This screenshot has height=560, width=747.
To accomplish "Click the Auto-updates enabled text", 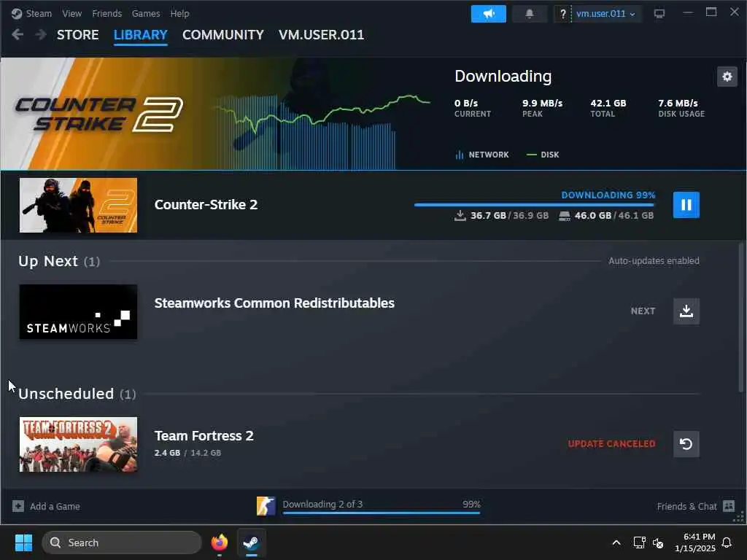I will pyautogui.click(x=654, y=261).
